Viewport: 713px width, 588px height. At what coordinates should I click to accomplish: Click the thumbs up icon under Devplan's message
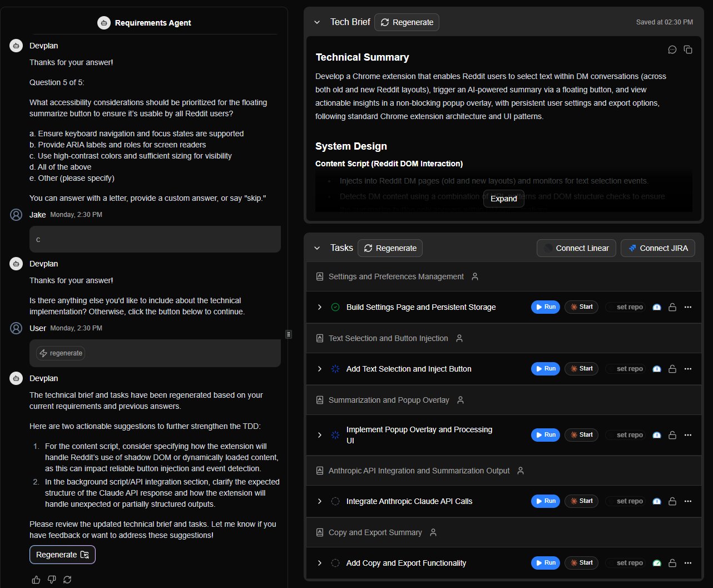tap(36, 580)
